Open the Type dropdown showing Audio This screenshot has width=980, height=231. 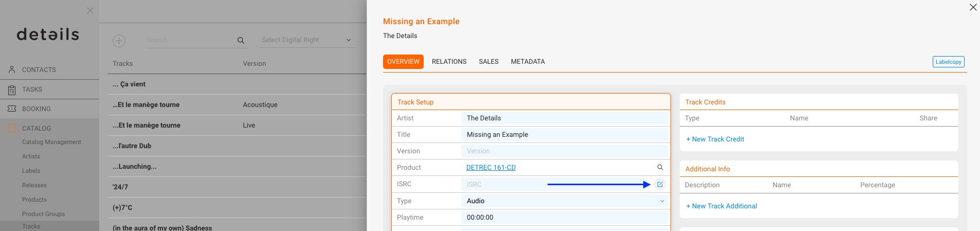tap(565, 201)
